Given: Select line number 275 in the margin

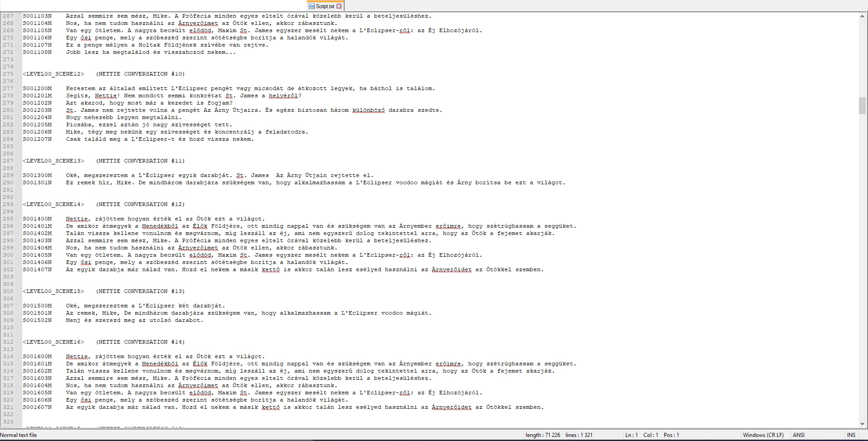Looking at the screenshot, I should [x=8, y=74].
